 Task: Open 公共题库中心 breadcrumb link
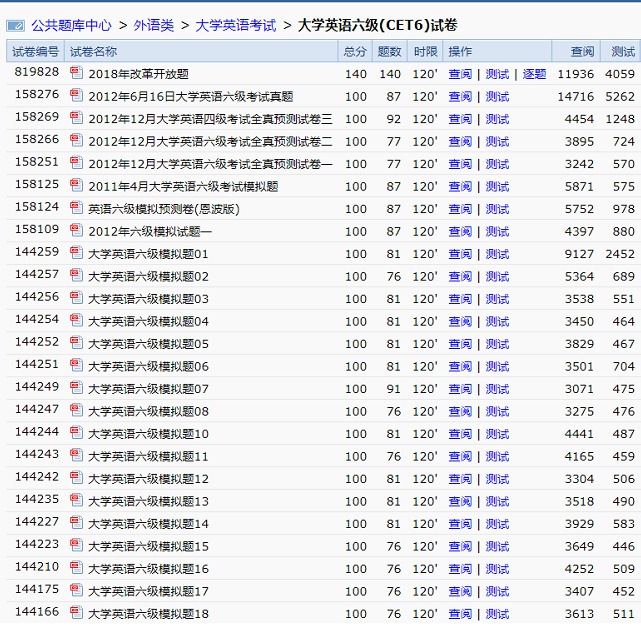click(71, 25)
